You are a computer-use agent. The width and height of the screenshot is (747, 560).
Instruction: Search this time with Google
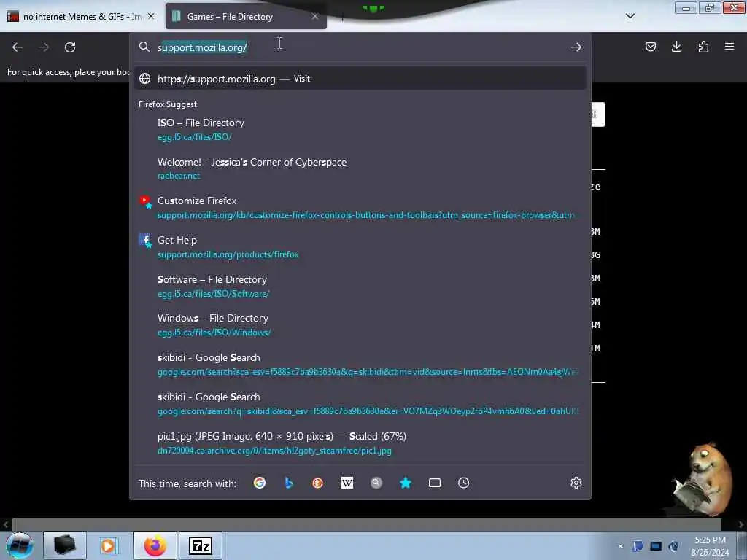coord(260,483)
